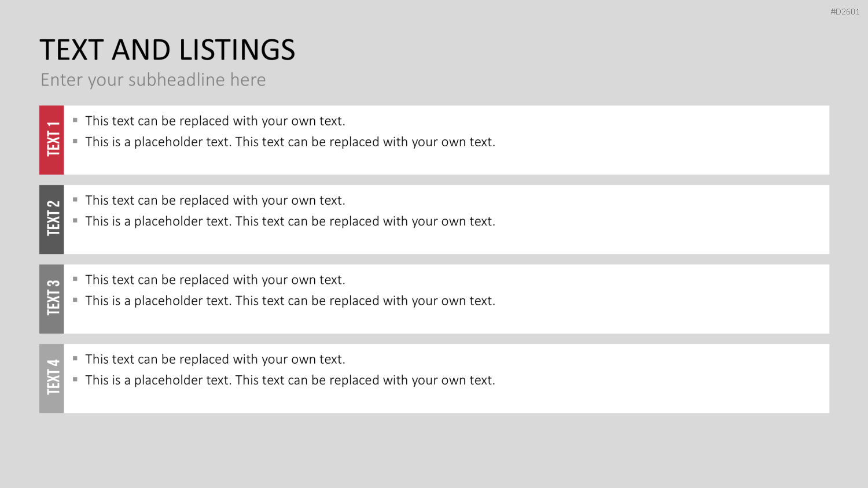
Task: Click the square bullet marker of TEXT 4's second line
Action: [x=75, y=379]
